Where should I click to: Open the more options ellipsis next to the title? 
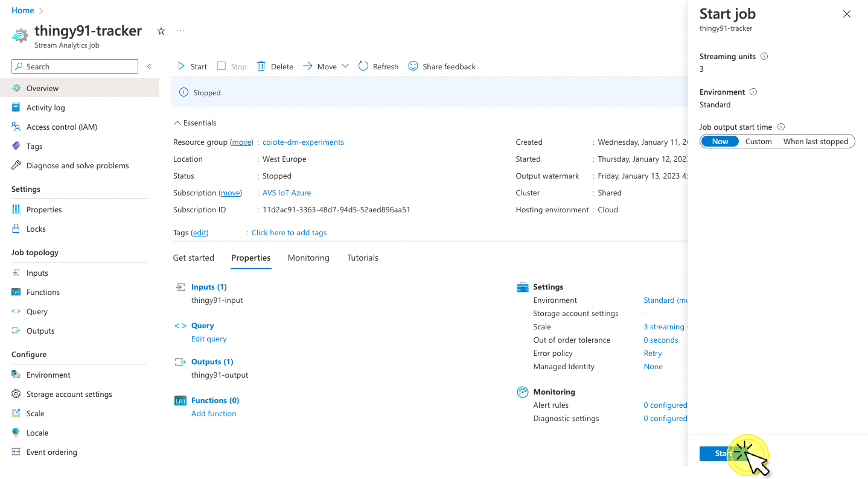pos(180,31)
